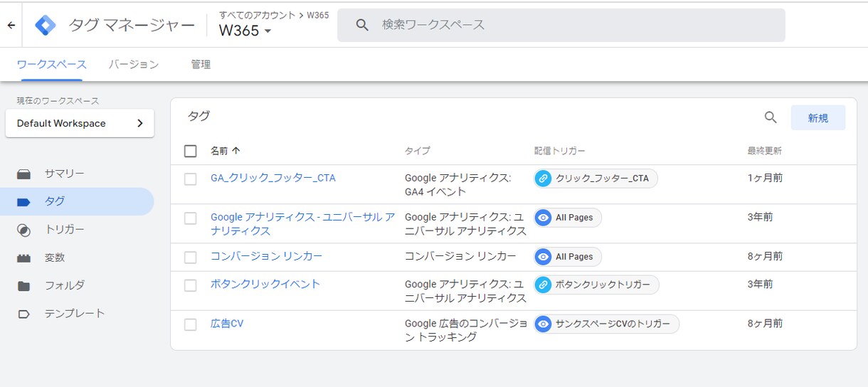Check the 広告CV row checkbox
Image resolution: width=868 pixels, height=387 pixels.
(190, 324)
